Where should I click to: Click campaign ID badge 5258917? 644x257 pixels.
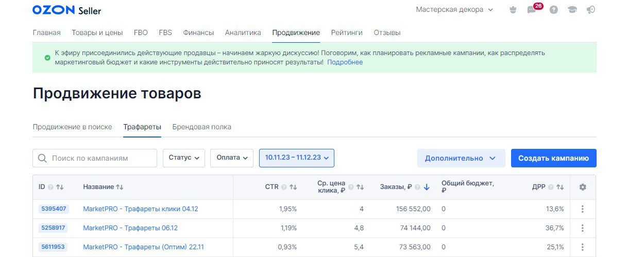(53, 228)
